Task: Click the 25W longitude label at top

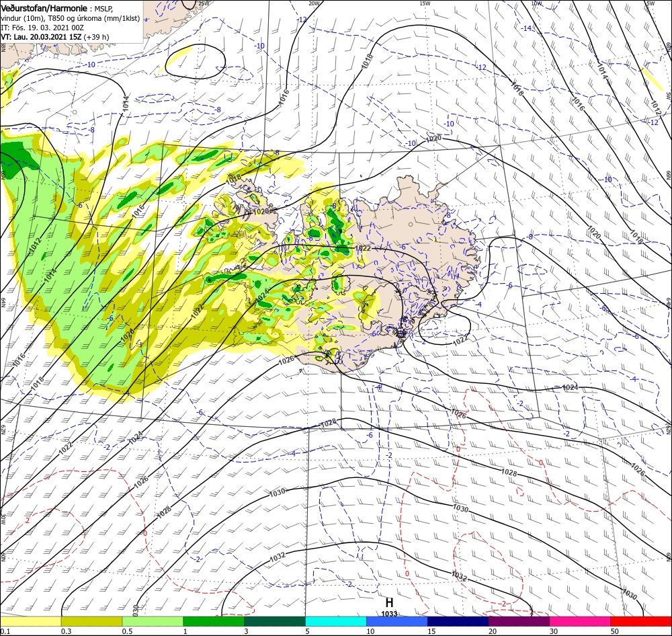Action: [204, 3]
